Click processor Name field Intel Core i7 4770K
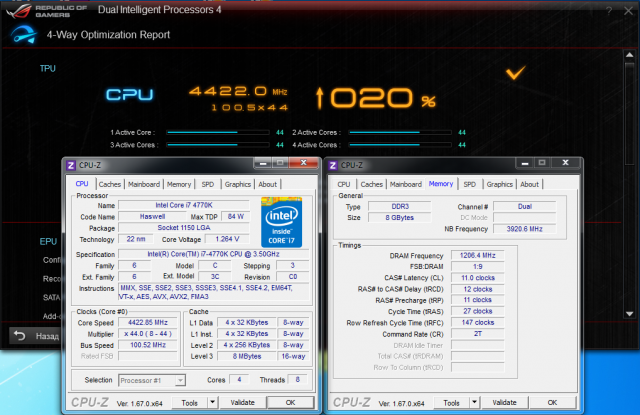This screenshot has width=640, height=415. tap(184, 205)
